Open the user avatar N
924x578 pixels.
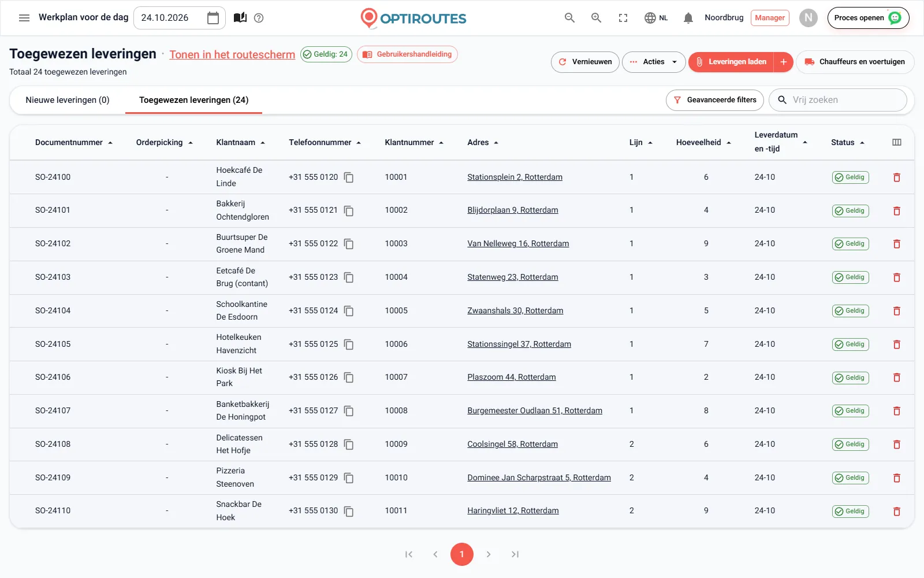coord(808,18)
